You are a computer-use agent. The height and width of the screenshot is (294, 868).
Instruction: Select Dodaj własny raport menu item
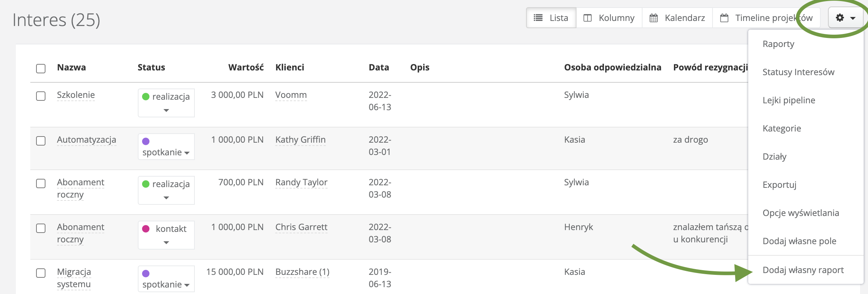[x=803, y=270]
